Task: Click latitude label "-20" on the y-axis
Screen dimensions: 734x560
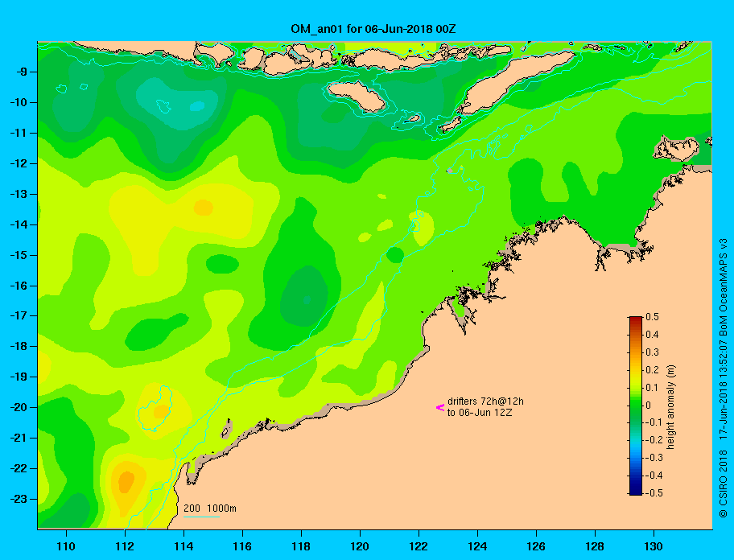Action: point(19,407)
